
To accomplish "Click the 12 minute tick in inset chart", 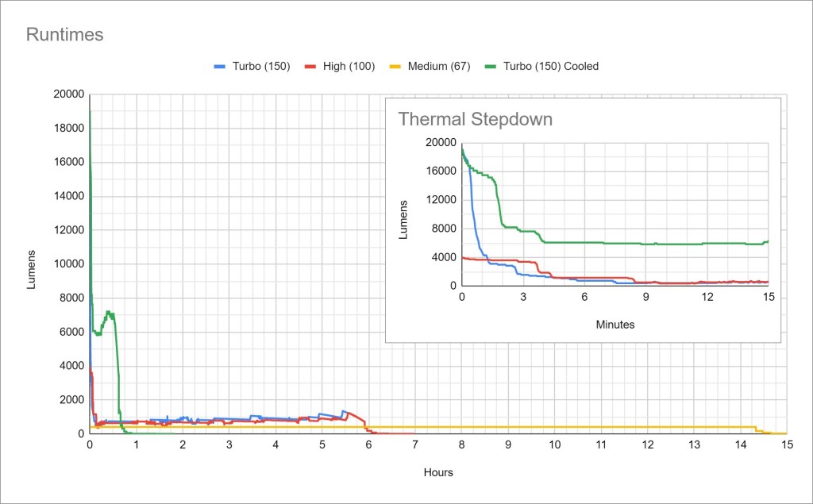I will pyautogui.click(x=707, y=297).
